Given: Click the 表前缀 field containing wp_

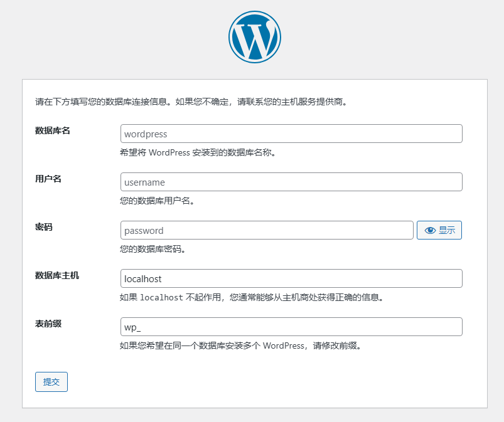Looking at the screenshot, I should click(x=291, y=327).
